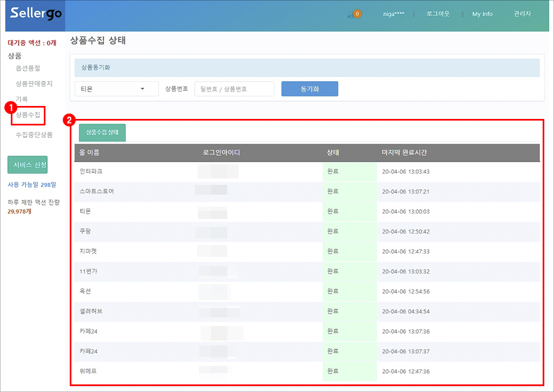This screenshot has width=554, height=392.
Task: Click the 마지막 완료시간 column header
Action: coord(404,152)
